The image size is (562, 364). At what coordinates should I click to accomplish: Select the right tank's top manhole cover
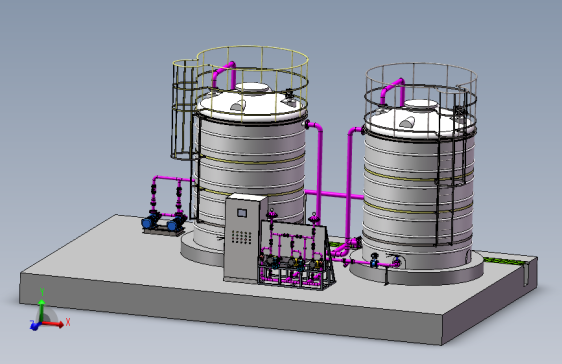pyautogui.click(x=421, y=104)
